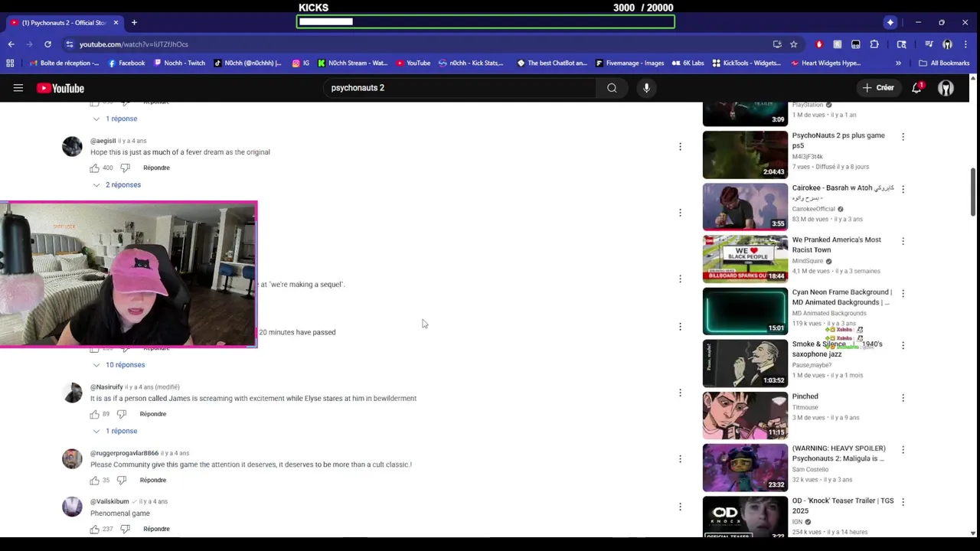Like the comment by @Nasiruify
980x551 pixels.
coord(95,414)
